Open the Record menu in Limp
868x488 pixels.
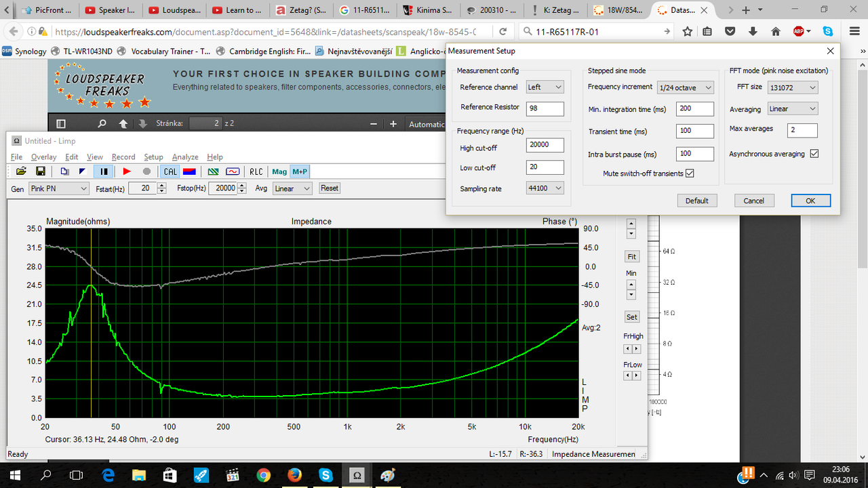pyautogui.click(x=123, y=157)
